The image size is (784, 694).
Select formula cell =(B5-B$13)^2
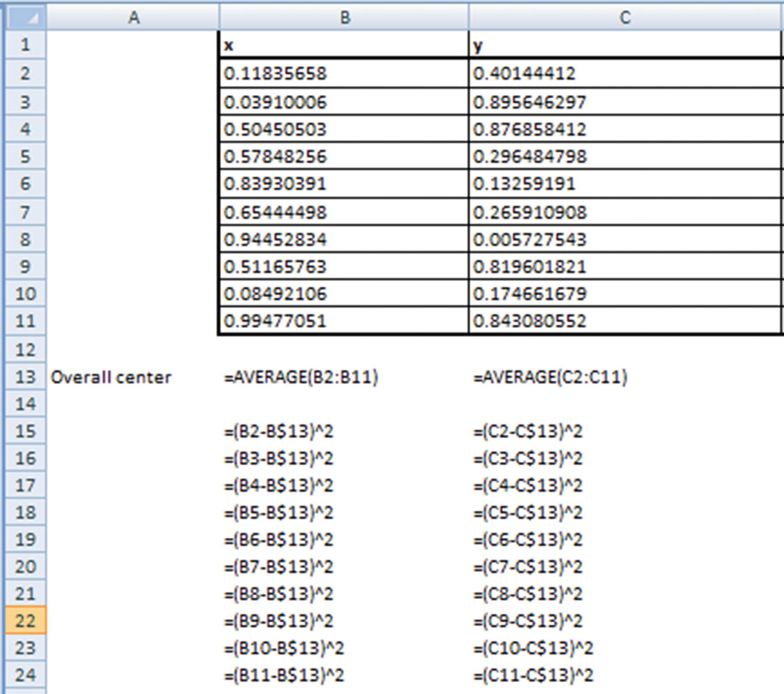[x=344, y=512]
